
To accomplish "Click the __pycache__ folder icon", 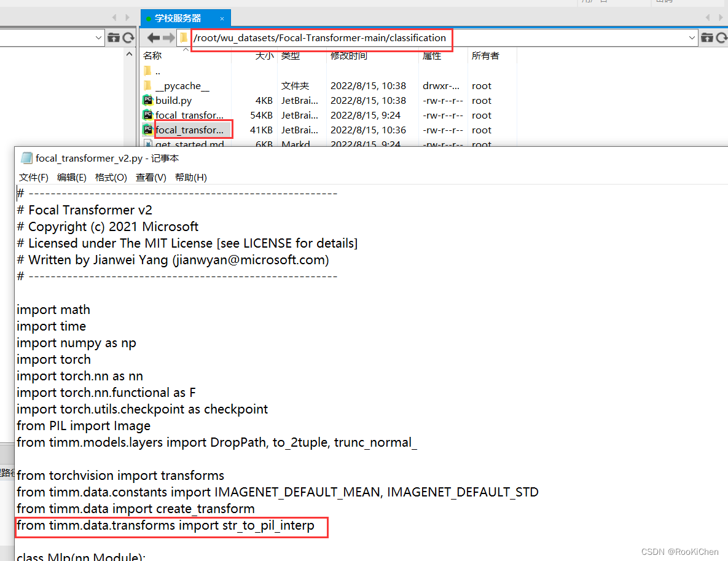I will [147, 85].
